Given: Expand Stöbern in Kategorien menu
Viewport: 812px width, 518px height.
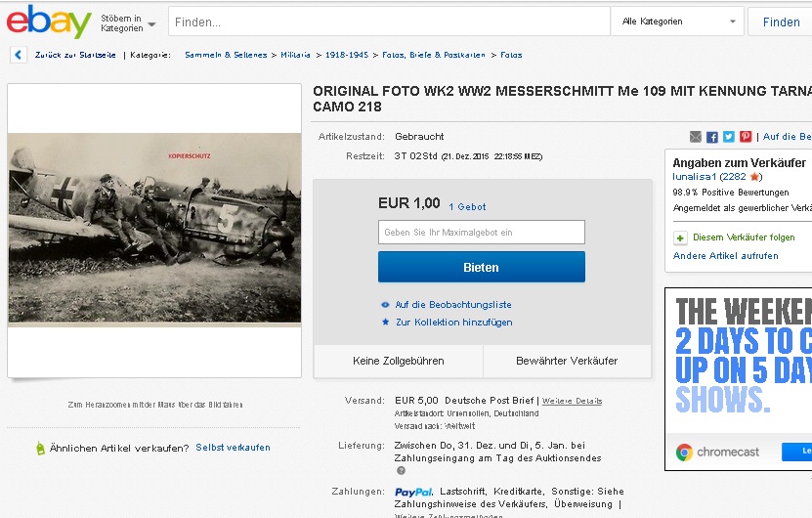Looking at the screenshot, I should tap(128, 22).
